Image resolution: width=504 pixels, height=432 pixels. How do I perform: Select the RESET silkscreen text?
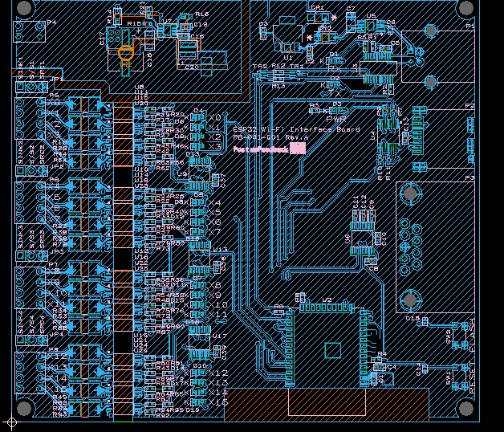click(472, 377)
